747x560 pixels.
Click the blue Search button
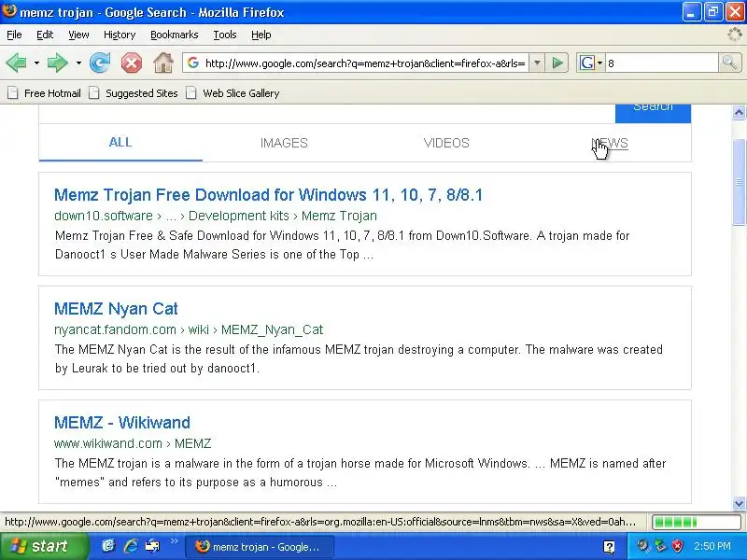(653, 113)
